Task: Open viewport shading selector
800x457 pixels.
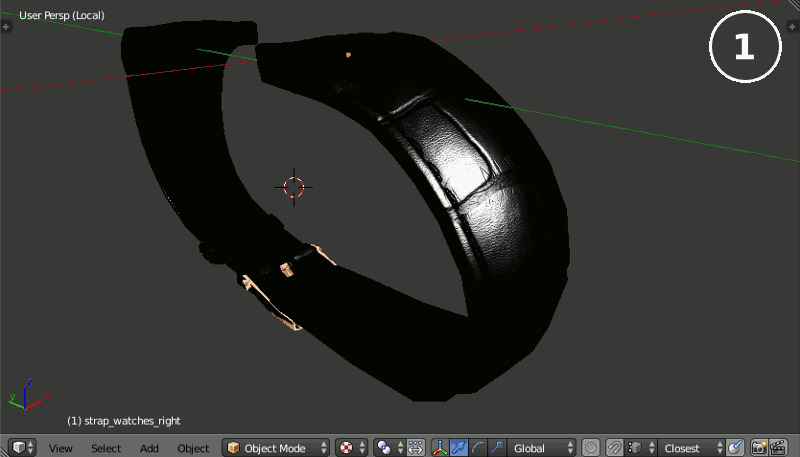Action: pos(352,448)
